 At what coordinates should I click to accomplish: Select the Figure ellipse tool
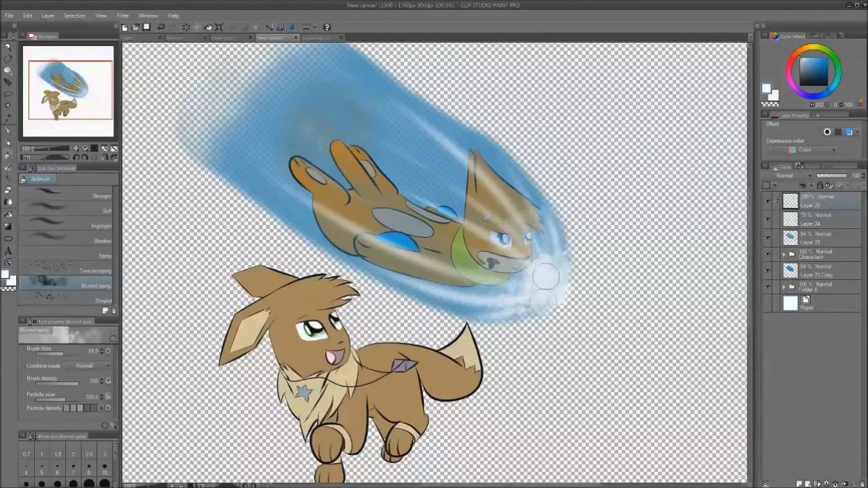pos(7,239)
